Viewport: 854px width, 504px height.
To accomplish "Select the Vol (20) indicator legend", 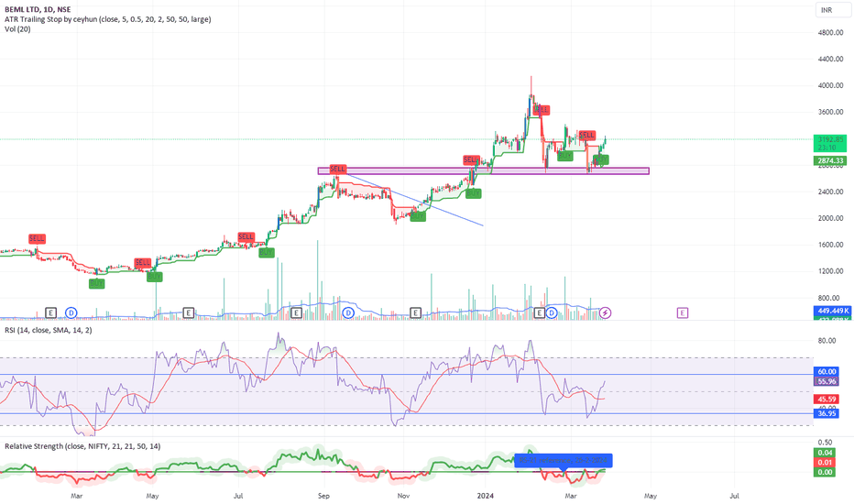I will click(x=17, y=29).
